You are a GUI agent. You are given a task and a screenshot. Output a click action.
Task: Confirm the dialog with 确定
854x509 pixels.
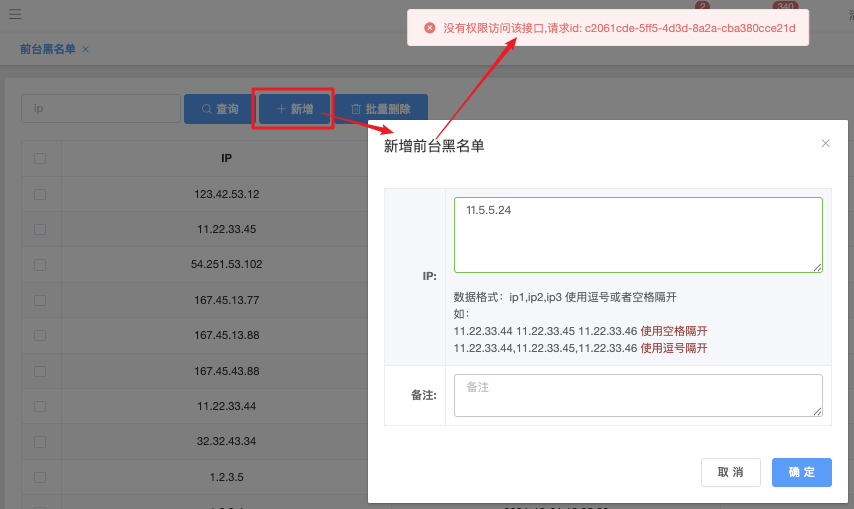(x=801, y=472)
